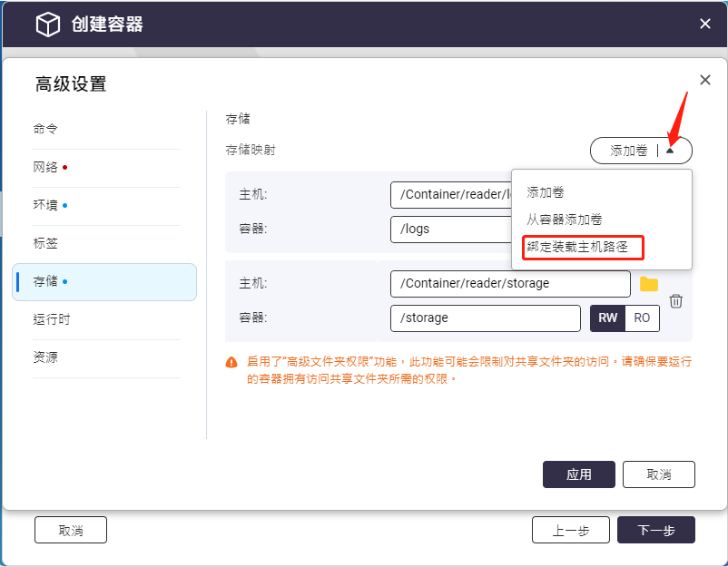This screenshot has width=728, height=567.
Task: Click the 存储映射 label
Action: (251, 150)
